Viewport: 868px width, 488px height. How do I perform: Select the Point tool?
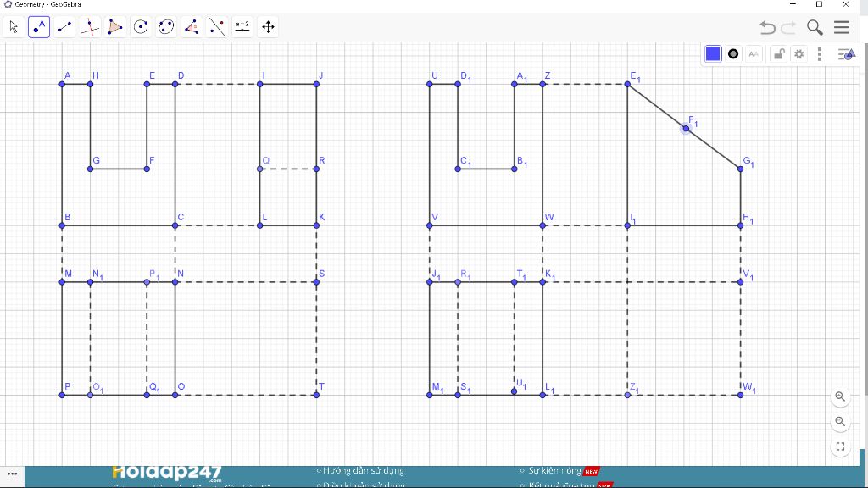coord(39,26)
